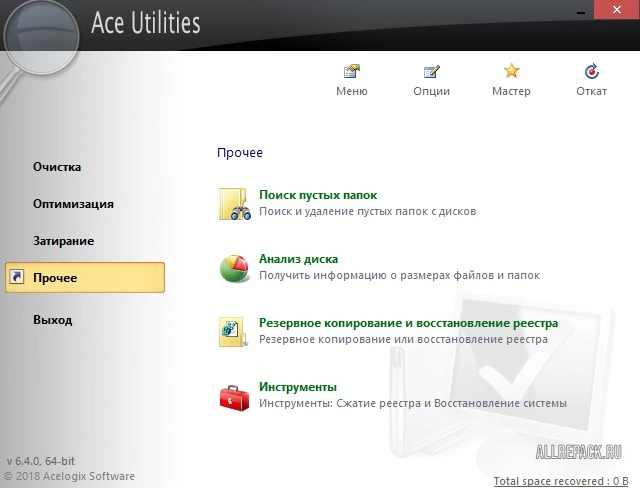Close the Ace Utilities window
This screenshot has width=640, height=488.
coord(617,9)
